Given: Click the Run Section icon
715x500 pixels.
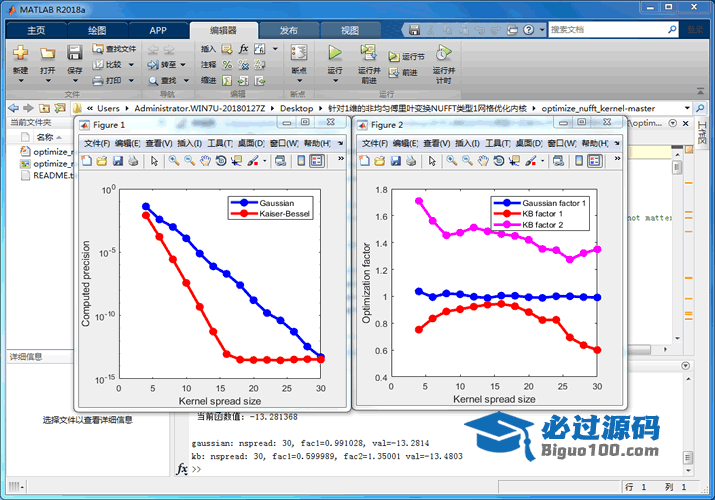Looking at the screenshot, I should pos(412,57).
